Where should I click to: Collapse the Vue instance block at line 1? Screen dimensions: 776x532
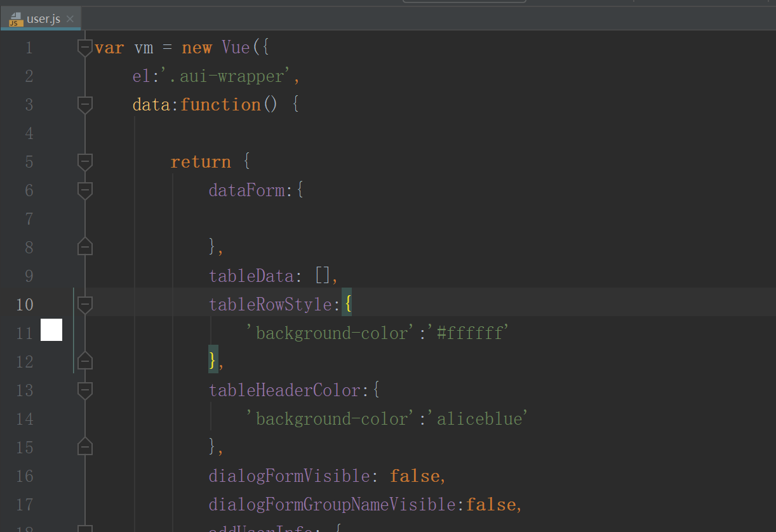[x=84, y=47]
